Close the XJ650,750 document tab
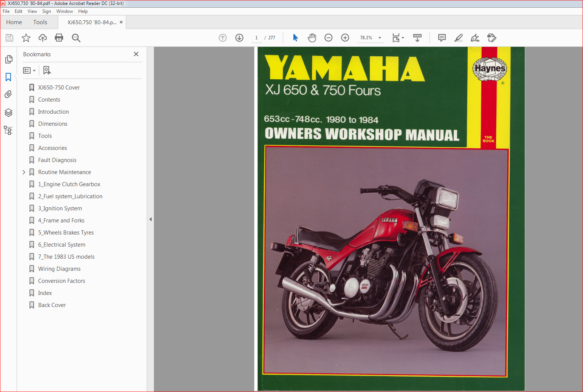 [x=121, y=22]
